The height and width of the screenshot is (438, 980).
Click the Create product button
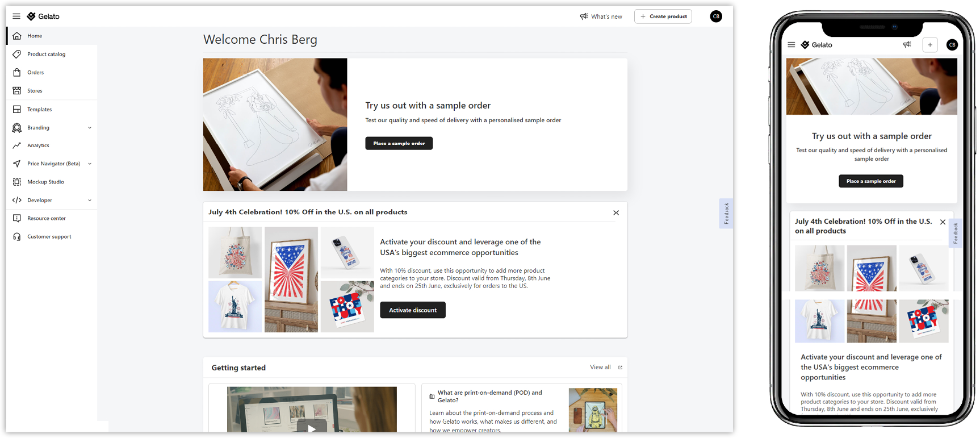663,16
